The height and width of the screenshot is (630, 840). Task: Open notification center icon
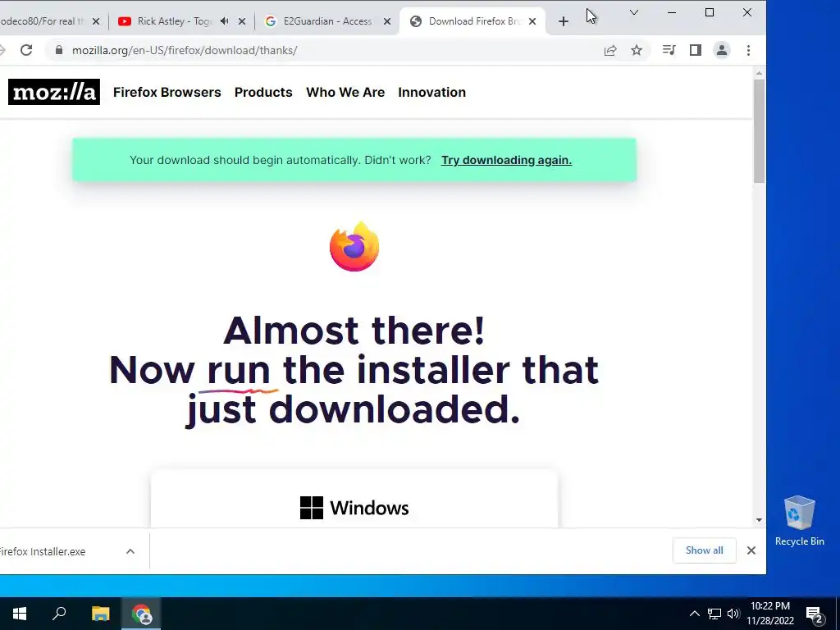tap(814, 614)
